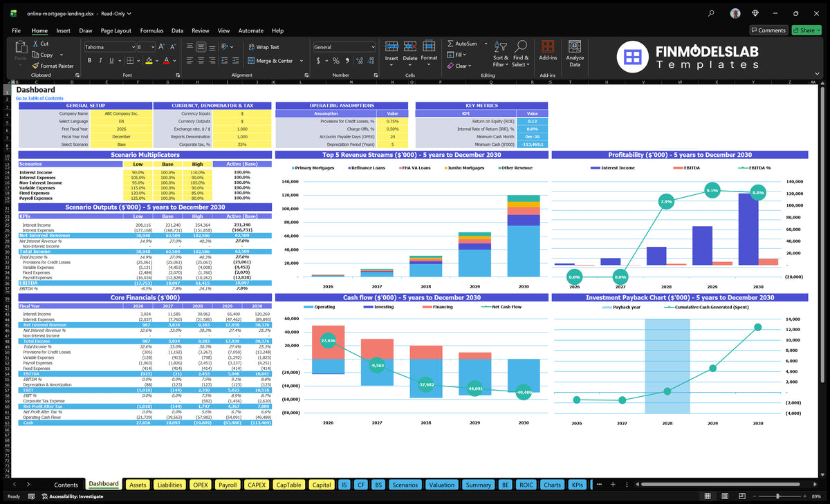Screen dimensions: 830x504
Task: Switch to the Insert ribbon tab
Action: pyautogui.click(x=63, y=30)
